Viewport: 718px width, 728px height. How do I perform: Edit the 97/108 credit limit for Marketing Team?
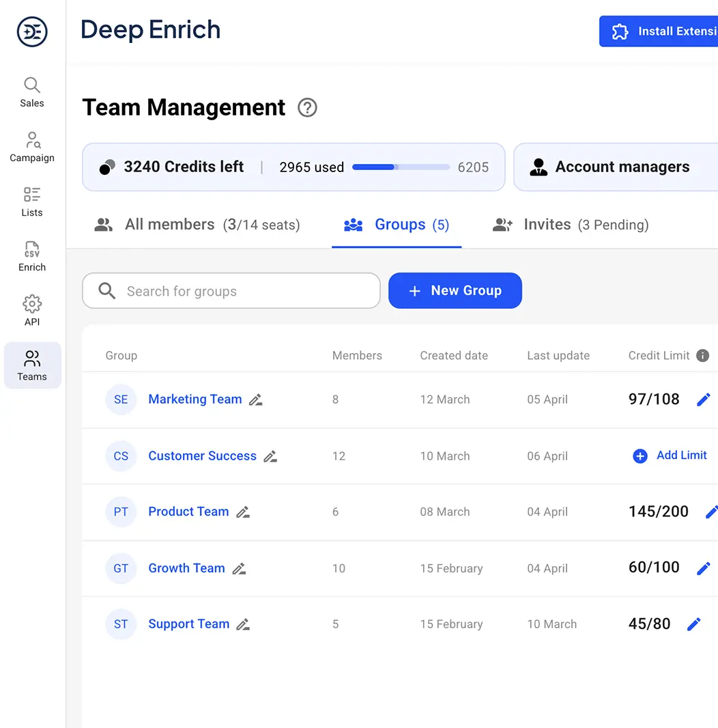tap(704, 400)
